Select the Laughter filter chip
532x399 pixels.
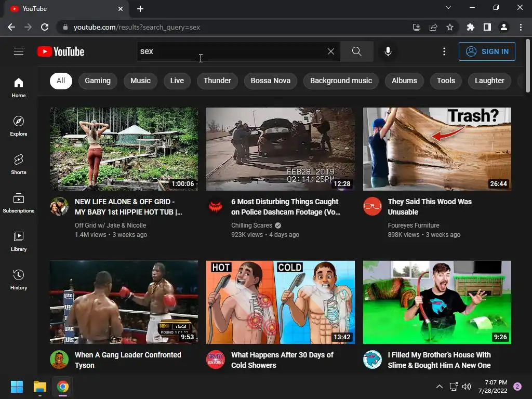pos(489,81)
